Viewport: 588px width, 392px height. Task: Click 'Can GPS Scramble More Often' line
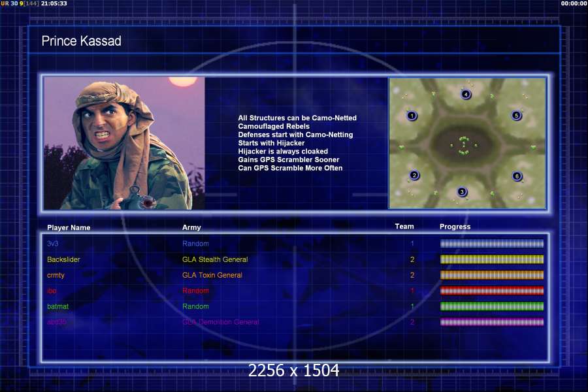point(290,168)
